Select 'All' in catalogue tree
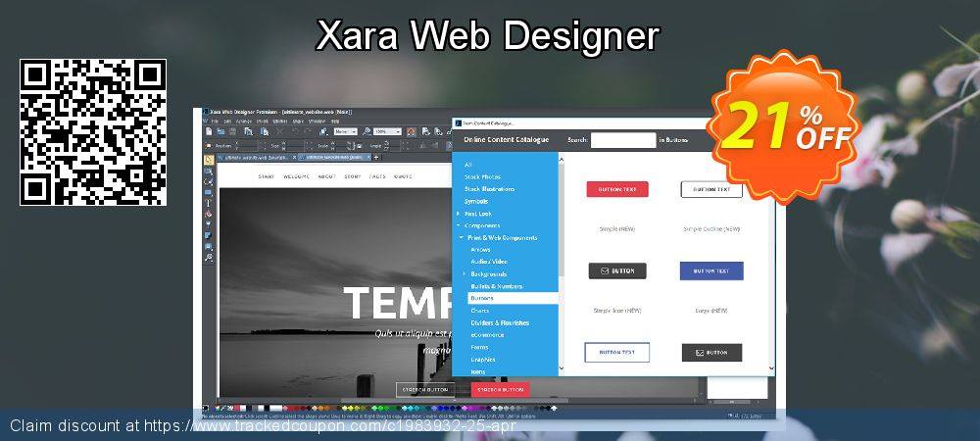 tap(468, 165)
